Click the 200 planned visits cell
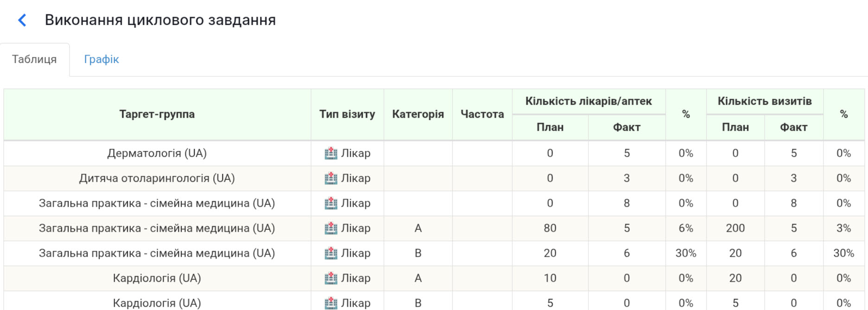Viewport: 868px width, 310px height. click(735, 228)
